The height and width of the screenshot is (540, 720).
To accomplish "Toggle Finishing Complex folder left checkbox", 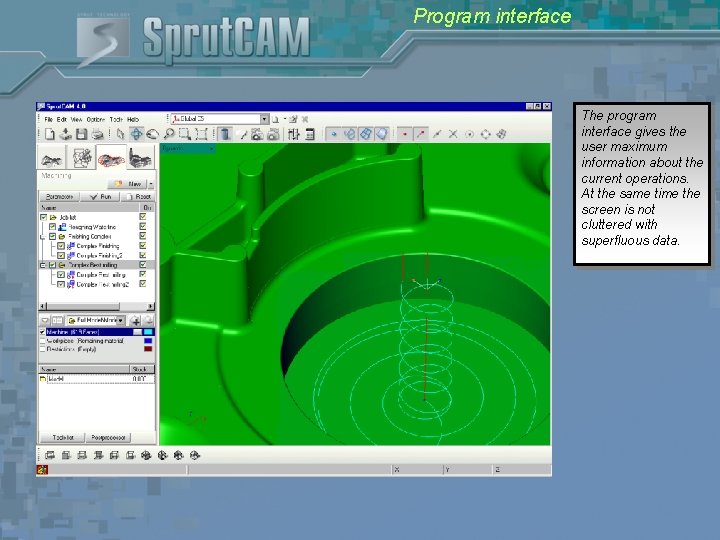I will tap(52, 236).
